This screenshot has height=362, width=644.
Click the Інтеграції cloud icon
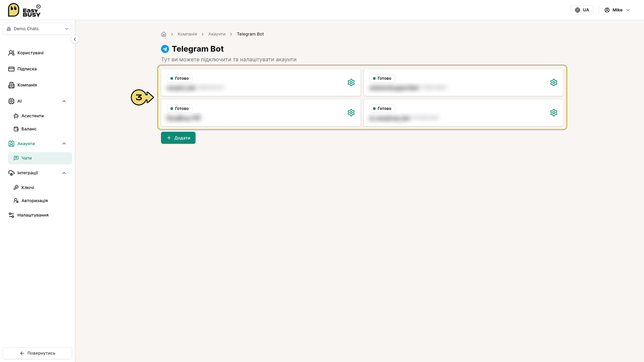(x=11, y=173)
